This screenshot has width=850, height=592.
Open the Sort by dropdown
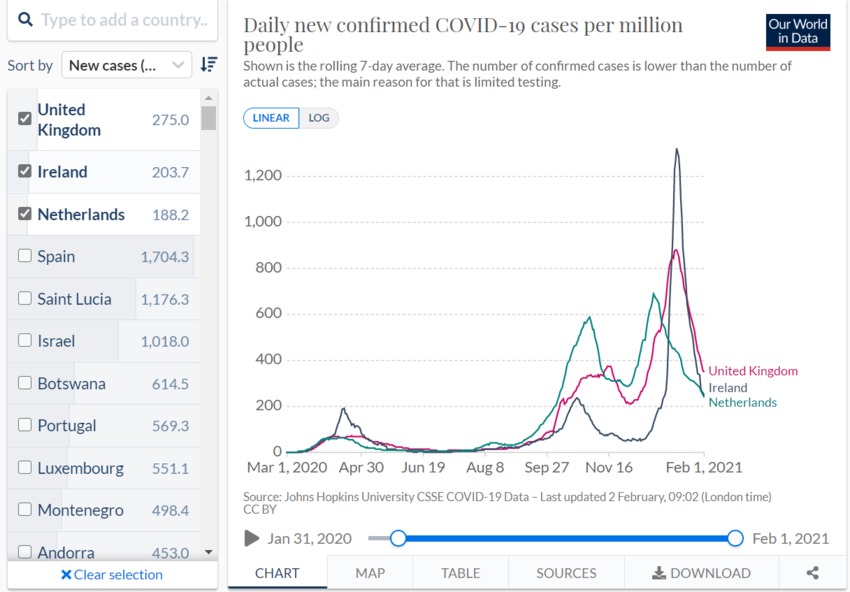[126, 65]
